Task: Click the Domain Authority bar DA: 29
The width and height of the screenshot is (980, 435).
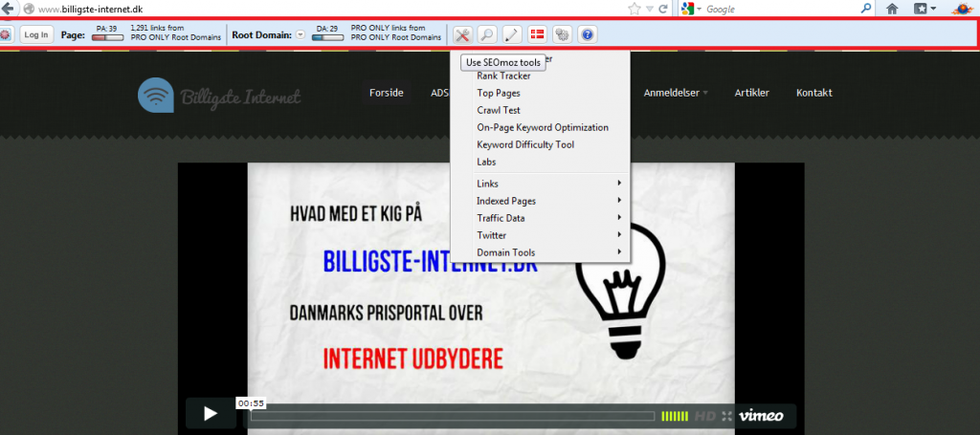Action: point(327,38)
